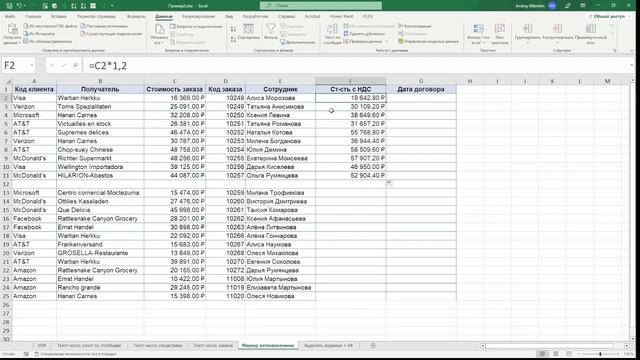Open the Undo history dropdown arrow
The image size is (640, 360).
coord(25,6)
